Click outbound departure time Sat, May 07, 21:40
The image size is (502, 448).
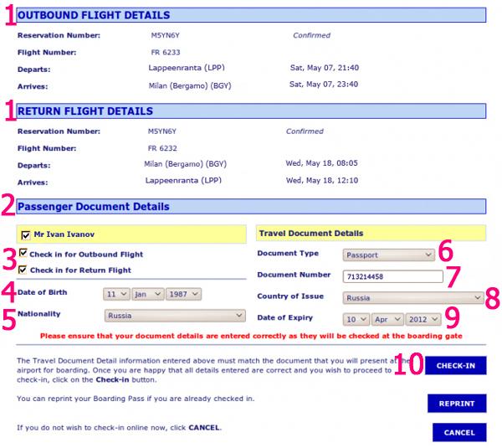click(x=325, y=68)
